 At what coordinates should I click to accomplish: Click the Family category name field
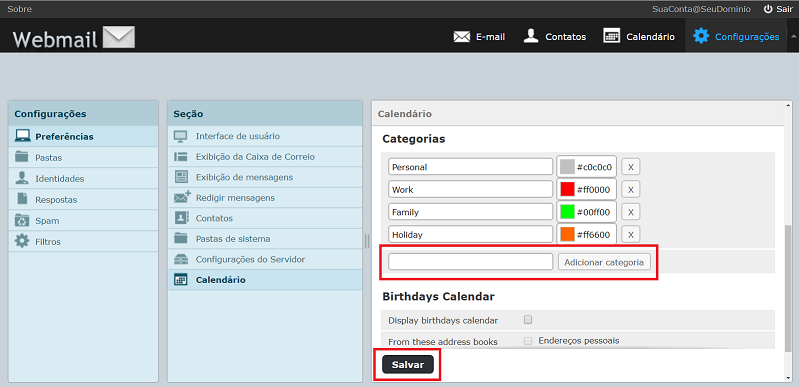click(470, 212)
